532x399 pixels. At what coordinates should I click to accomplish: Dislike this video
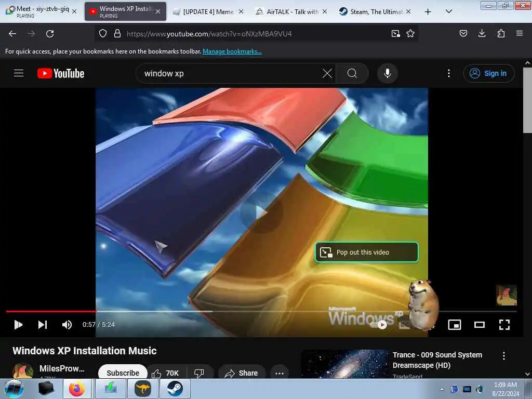click(199, 373)
